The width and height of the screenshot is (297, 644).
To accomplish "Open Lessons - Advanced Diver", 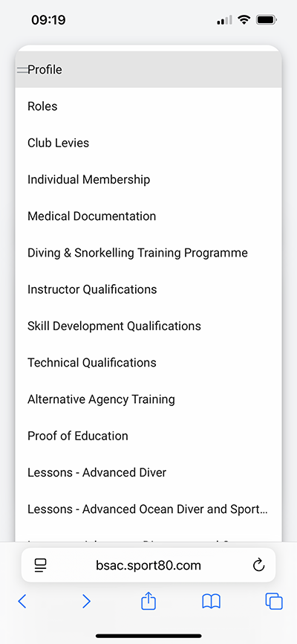I will pyautogui.click(x=148, y=472).
